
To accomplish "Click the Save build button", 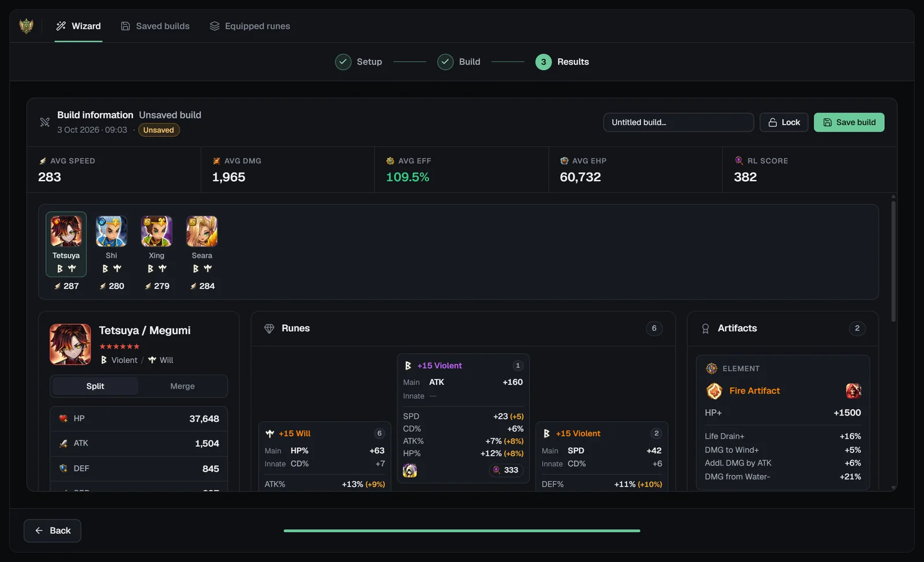I will pyautogui.click(x=849, y=122).
